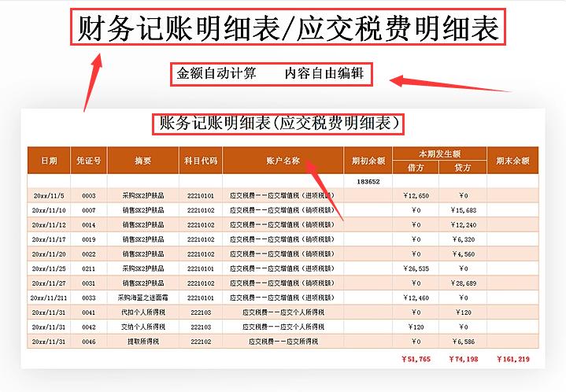566x392 pixels.
Task: Select summary 交纳个人所得税
Action: 143,327
